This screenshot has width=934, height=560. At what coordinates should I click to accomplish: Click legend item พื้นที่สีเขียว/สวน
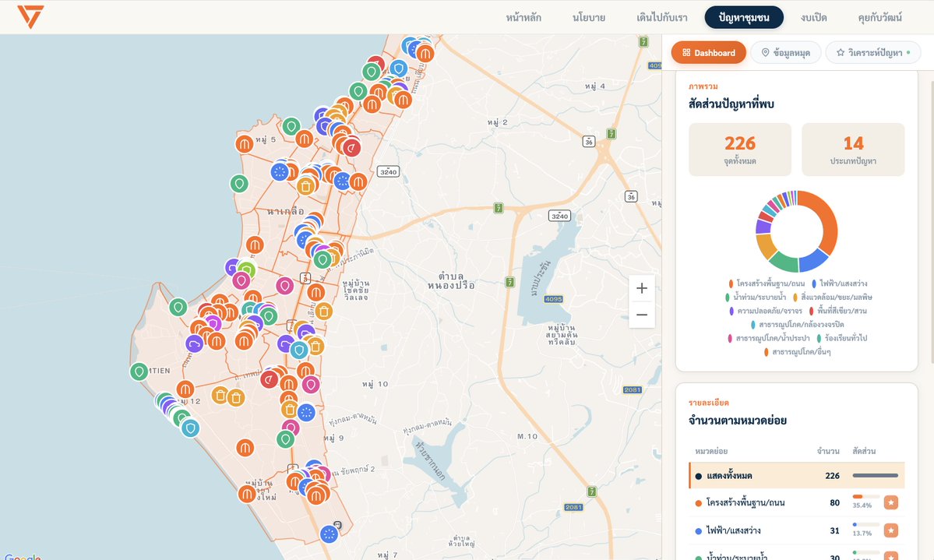point(837,311)
